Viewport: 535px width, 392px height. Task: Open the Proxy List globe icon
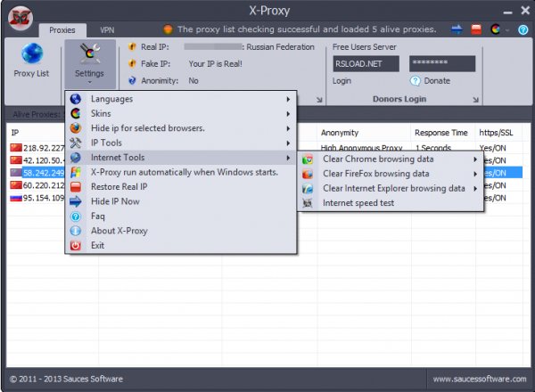32,53
